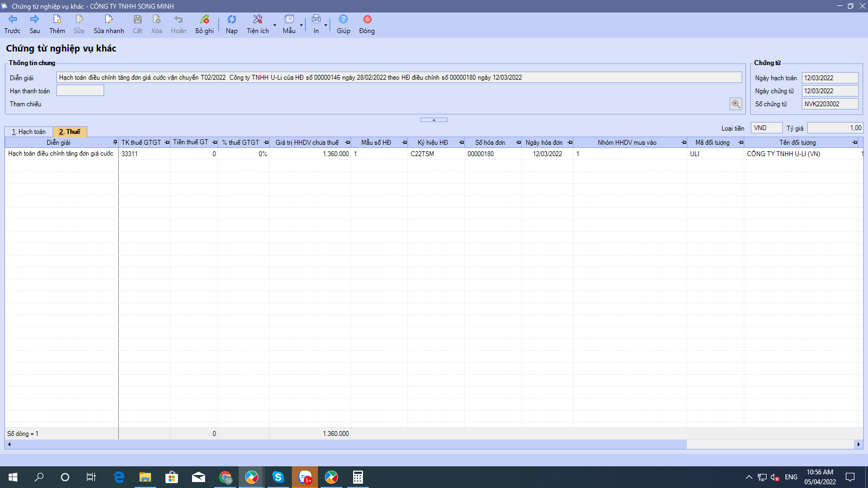Unpost the voucher with Bỏ ghi
The image size is (868, 488).
[x=205, y=24]
